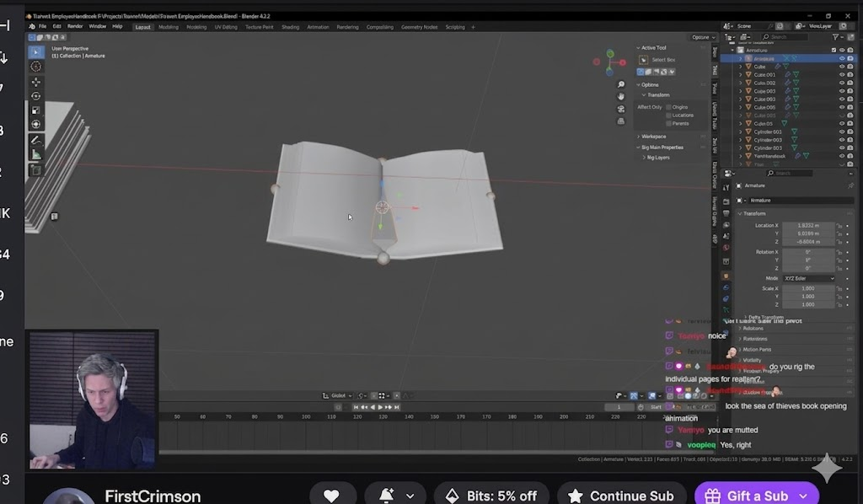The height and width of the screenshot is (504, 863).
Task: Expand the Rig Layers subpanel
Action: point(656,158)
